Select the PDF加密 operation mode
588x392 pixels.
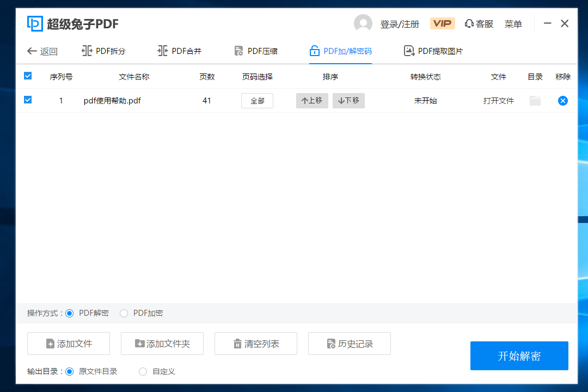pos(124,313)
